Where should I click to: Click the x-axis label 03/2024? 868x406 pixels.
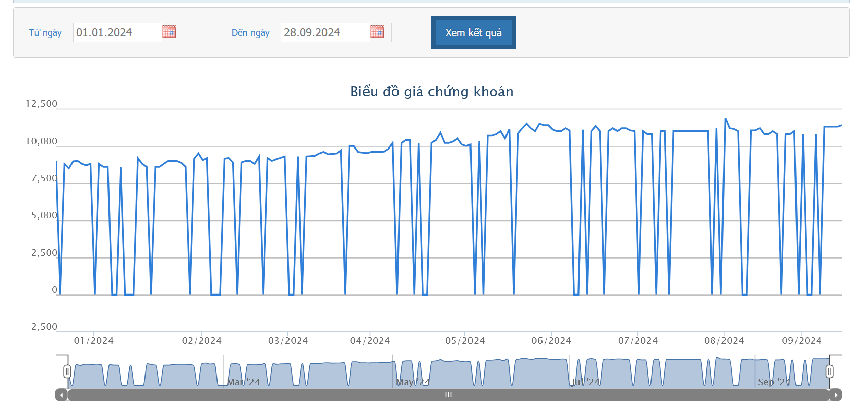click(x=288, y=341)
